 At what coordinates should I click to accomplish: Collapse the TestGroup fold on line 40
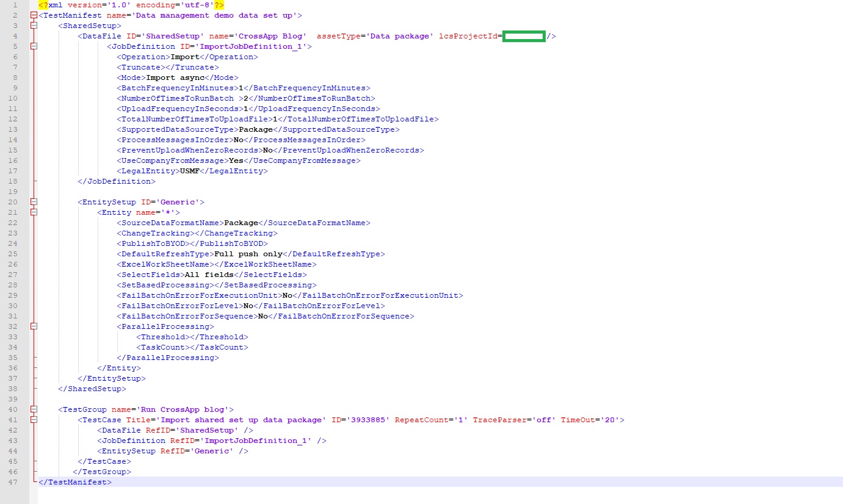[34, 409]
